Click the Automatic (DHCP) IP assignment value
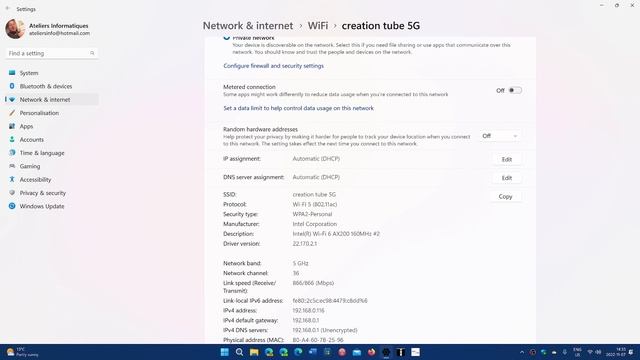Viewport: 640px width, 360px height. [x=316, y=159]
